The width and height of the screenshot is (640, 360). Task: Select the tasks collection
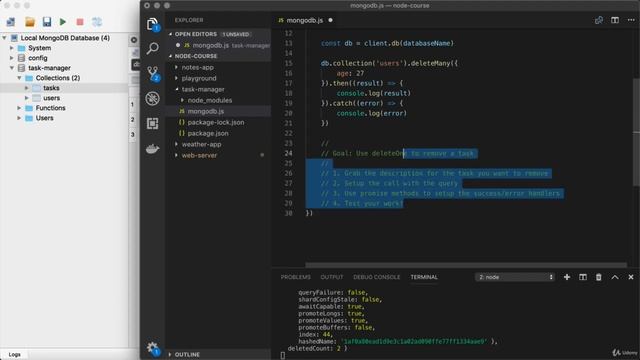click(51, 88)
